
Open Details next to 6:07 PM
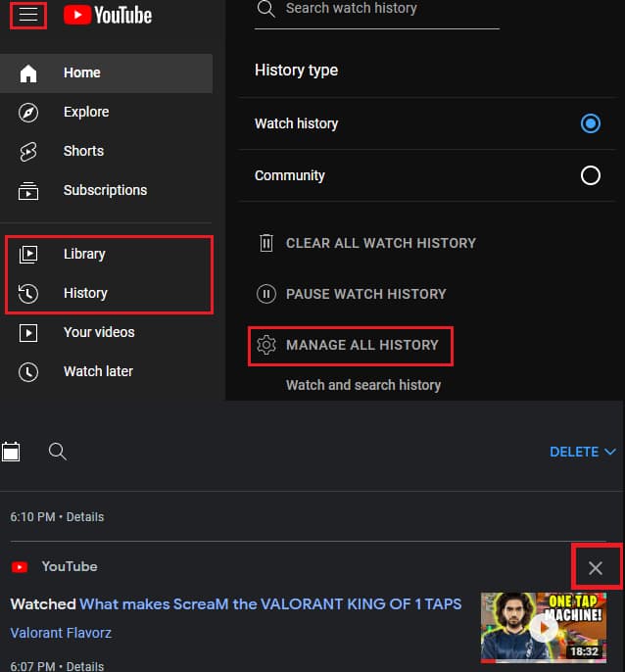85,666
